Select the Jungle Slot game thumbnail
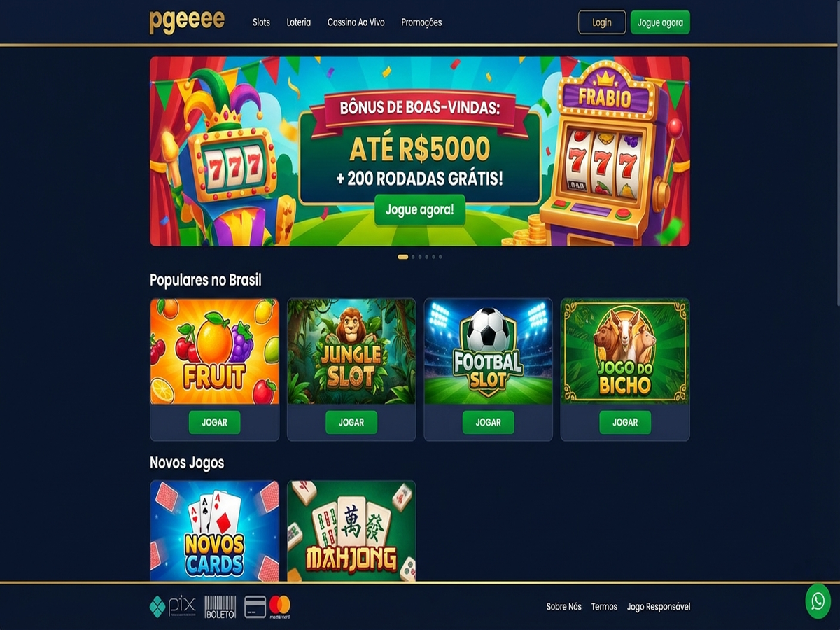 pyautogui.click(x=351, y=351)
